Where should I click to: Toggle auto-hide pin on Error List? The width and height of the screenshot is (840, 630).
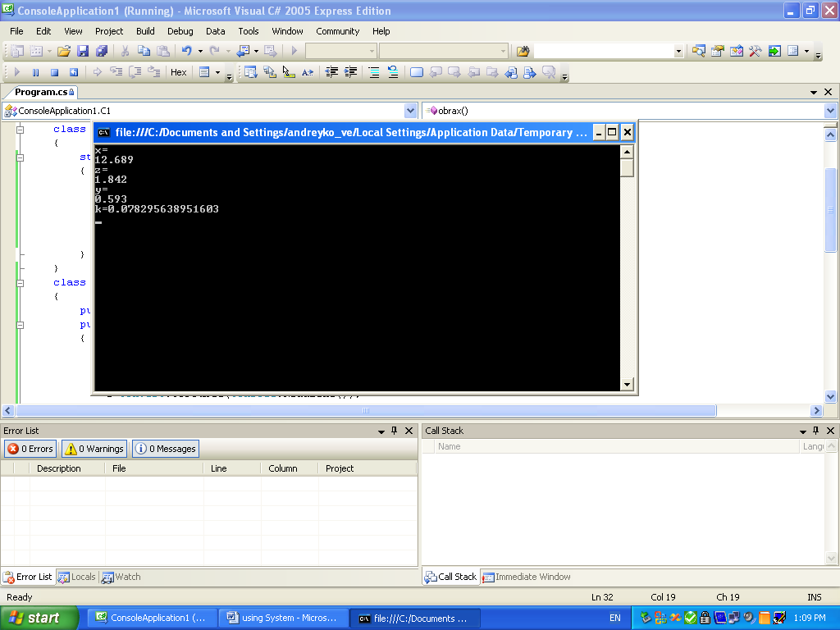395,431
